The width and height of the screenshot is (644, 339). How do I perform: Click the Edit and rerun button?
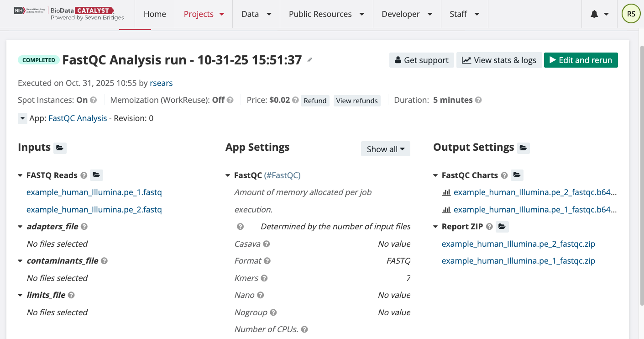[x=581, y=60]
